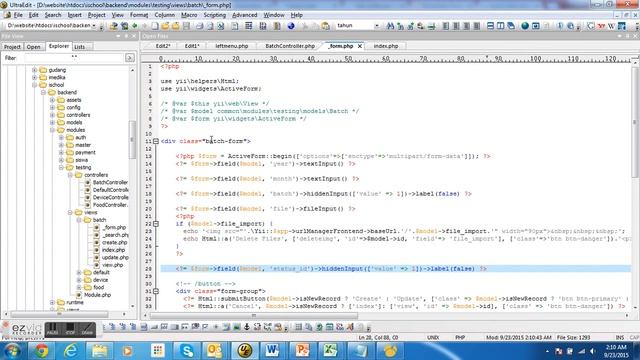Viewport: 640px width, 360px height.
Task: Open the Advanced menu
Action: click(244, 15)
